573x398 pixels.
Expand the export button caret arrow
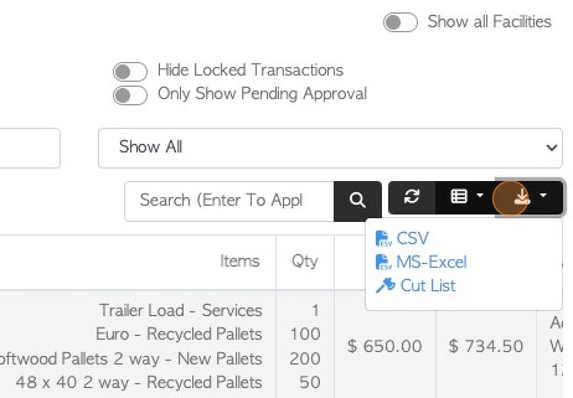pos(543,196)
